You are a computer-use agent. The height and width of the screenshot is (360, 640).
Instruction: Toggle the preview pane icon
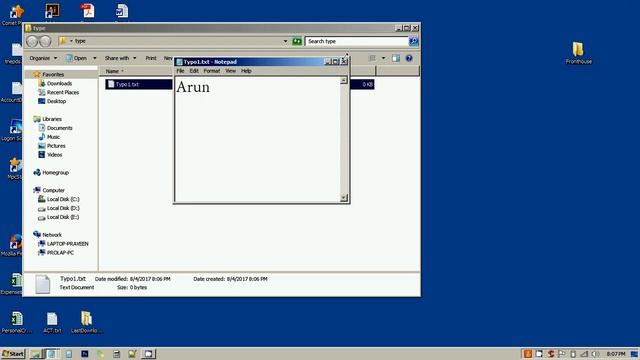point(396,58)
